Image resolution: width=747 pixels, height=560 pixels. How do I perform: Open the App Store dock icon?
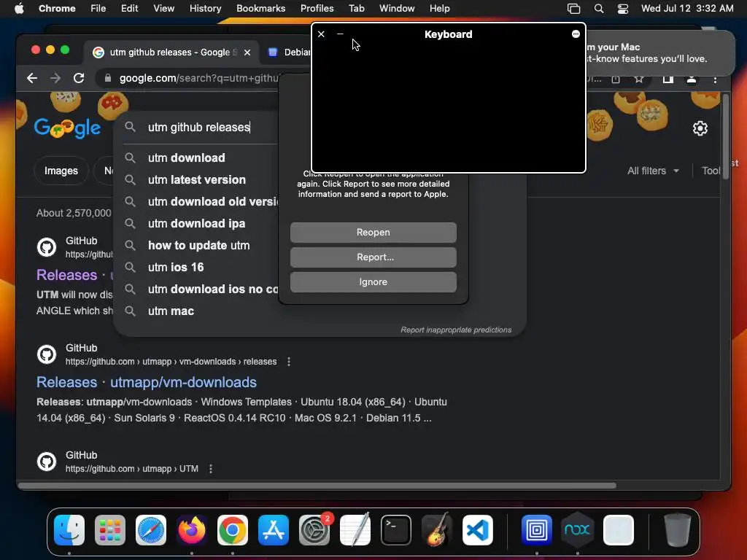[x=274, y=529]
